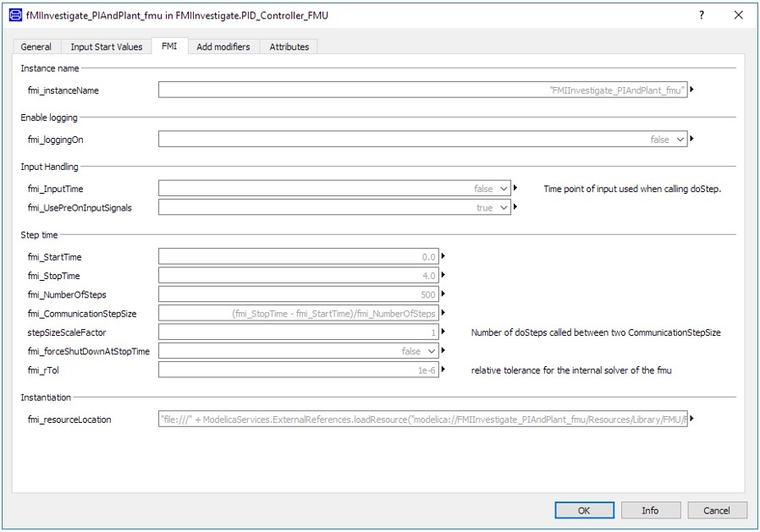Click the 'fmi_resourceLocation' parameter label
This screenshot has height=532, width=760.
click(x=69, y=420)
